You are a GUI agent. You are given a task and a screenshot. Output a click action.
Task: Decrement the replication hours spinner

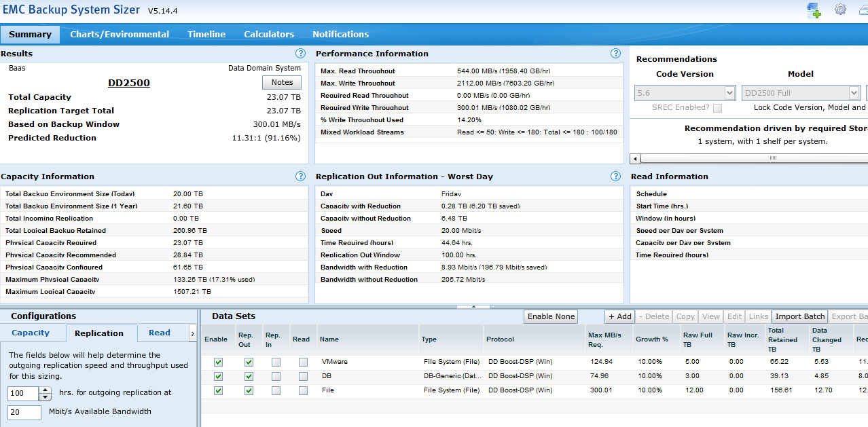pyautogui.click(x=46, y=396)
